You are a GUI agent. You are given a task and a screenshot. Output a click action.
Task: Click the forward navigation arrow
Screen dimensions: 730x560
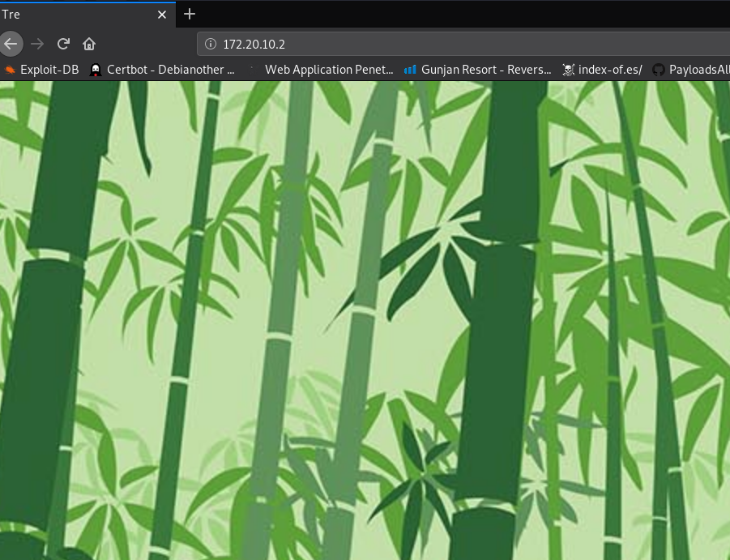point(37,44)
